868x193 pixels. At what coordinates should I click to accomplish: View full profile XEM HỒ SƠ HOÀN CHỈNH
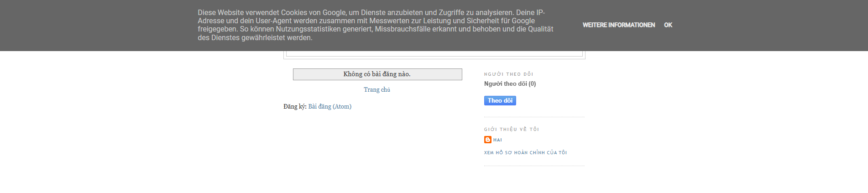point(526,153)
